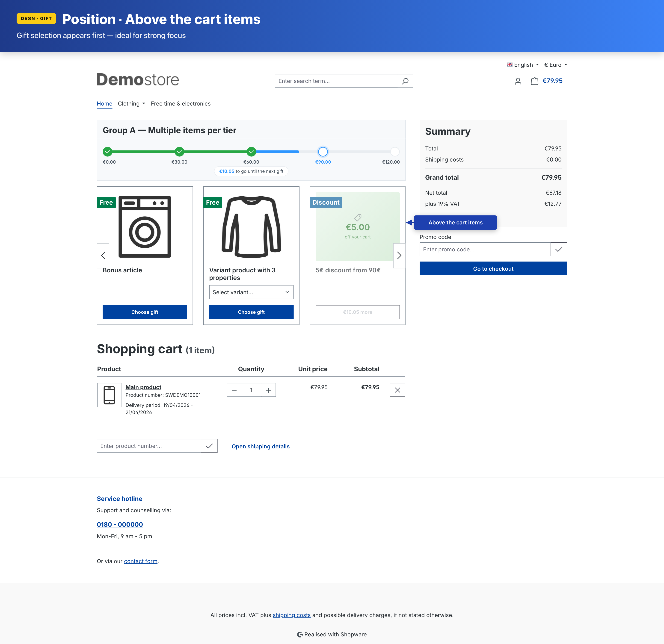Click the €90.00 tier progress marker
664x644 pixels.
[x=323, y=152]
